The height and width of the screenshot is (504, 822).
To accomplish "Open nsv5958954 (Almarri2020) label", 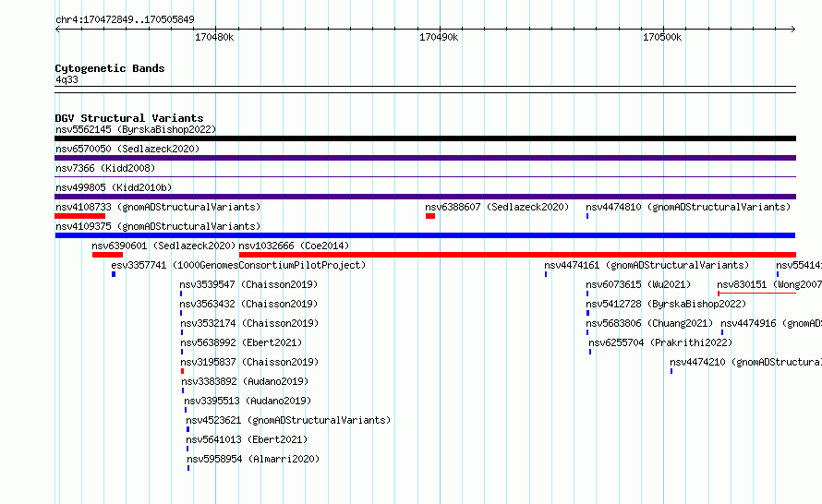I will tap(253, 459).
